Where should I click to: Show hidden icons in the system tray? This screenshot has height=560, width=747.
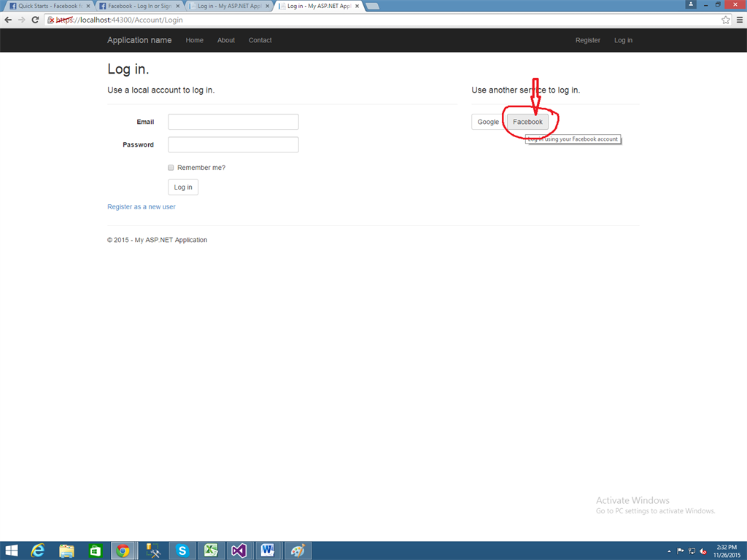tap(668, 551)
